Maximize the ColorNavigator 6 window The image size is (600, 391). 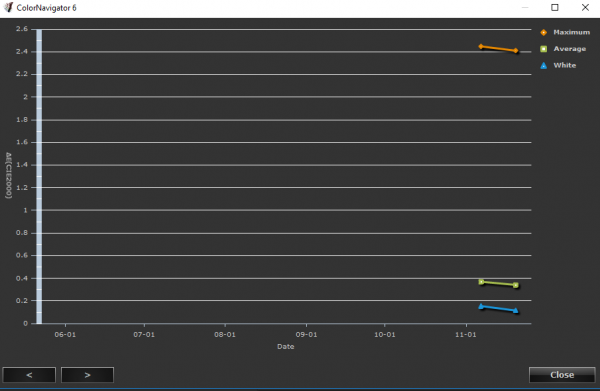tap(554, 7)
